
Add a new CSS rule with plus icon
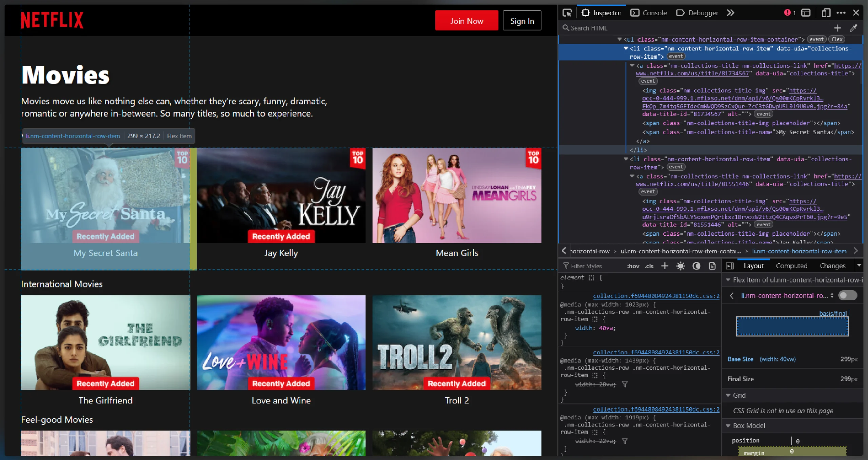(x=665, y=266)
